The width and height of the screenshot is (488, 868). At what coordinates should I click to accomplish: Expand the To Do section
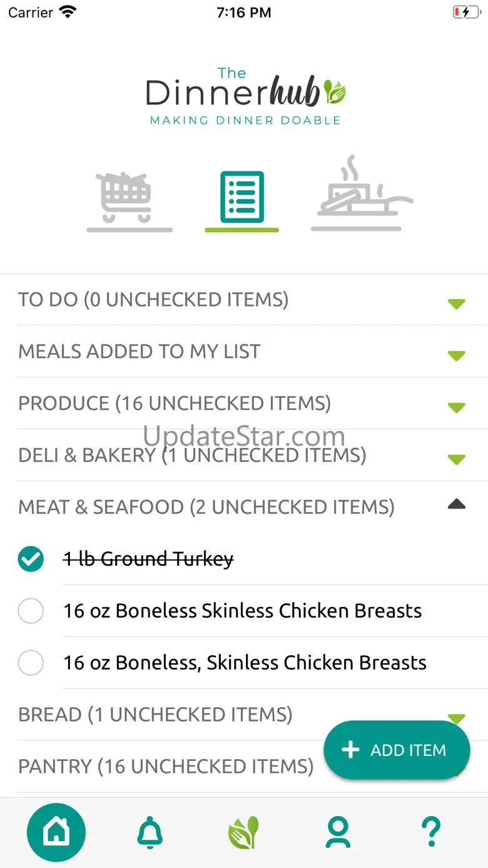(456, 304)
